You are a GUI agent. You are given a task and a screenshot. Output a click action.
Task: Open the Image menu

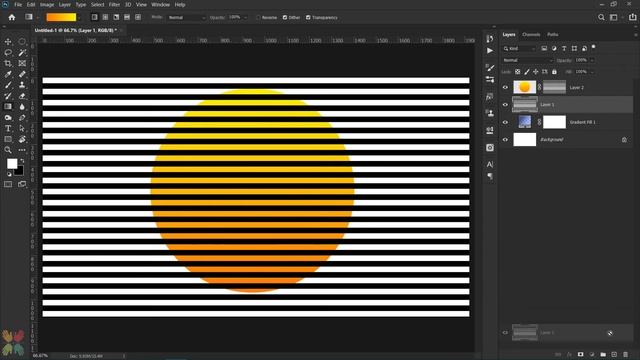pos(47,4)
